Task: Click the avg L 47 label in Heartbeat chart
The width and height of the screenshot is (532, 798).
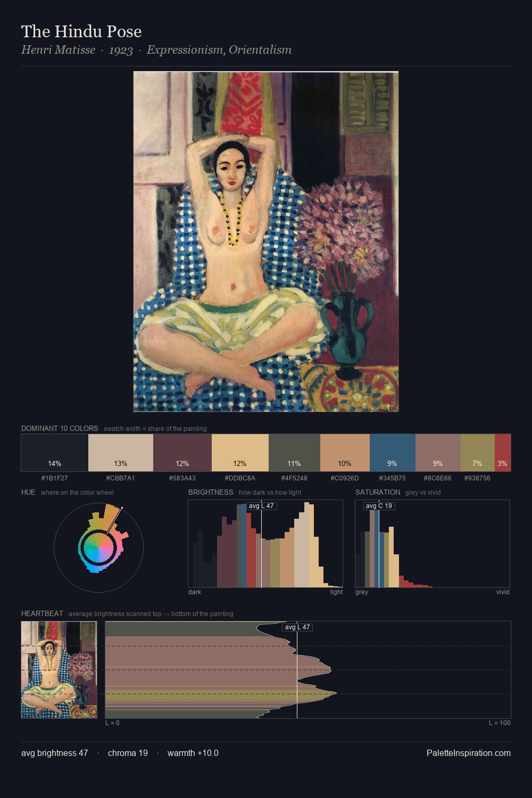Action: [x=297, y=627]
